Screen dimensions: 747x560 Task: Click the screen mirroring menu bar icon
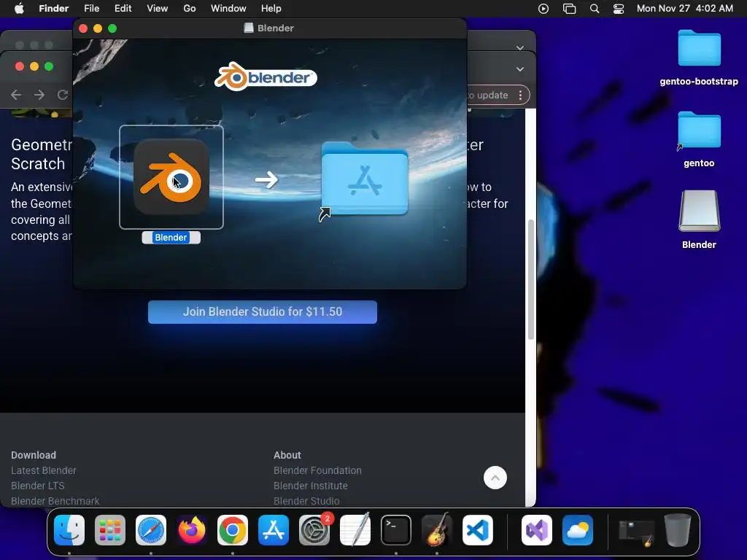point(569,9)
